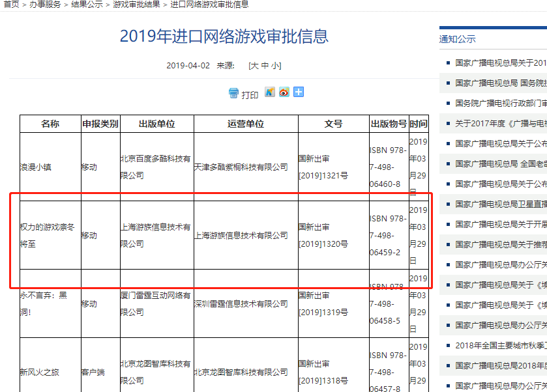The image size is (547, 392).
Task: Click document number 国新出审[2019]1320号
Action: tap(323, 236)
